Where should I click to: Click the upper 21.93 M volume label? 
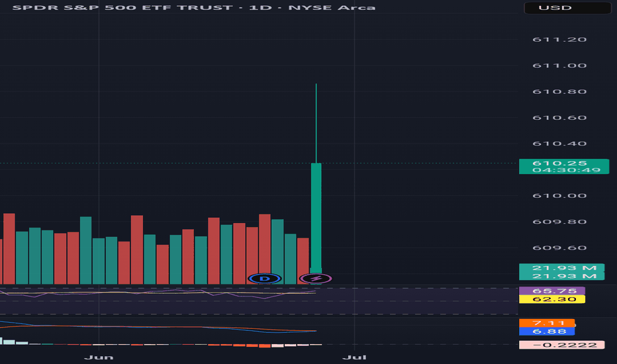tap(562, 267)
